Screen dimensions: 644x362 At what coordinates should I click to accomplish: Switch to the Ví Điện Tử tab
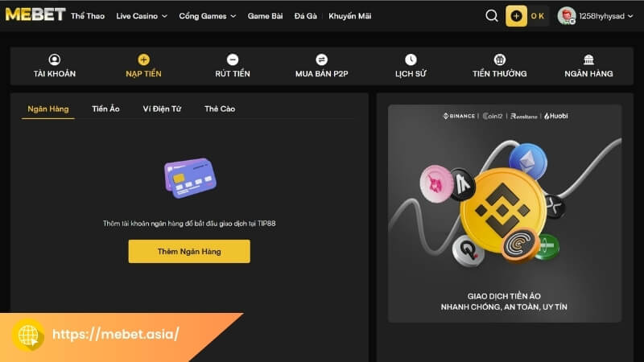pos(162,109)
